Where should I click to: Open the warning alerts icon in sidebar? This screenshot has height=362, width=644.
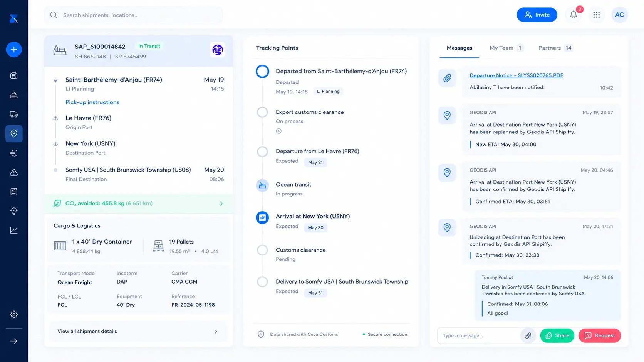click(14, 172)
